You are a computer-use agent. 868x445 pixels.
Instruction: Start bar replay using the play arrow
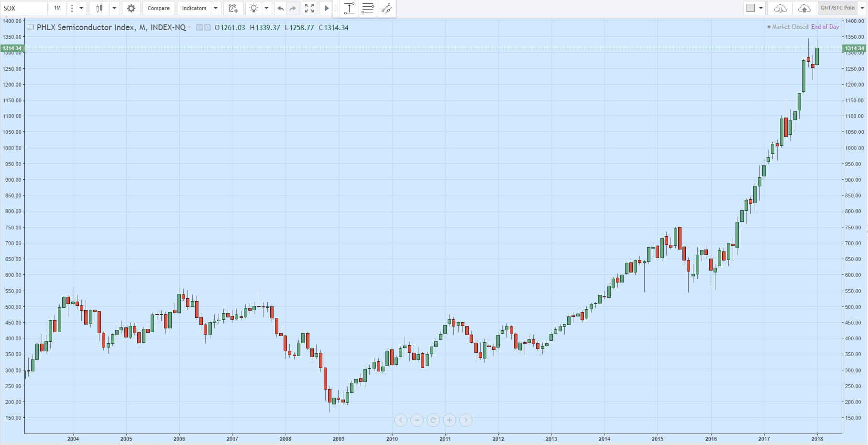pyautogui.click(x=327, y=8)
